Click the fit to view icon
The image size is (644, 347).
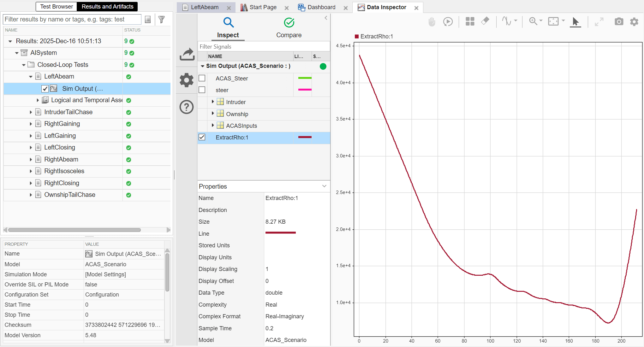[x=553, y=21]
